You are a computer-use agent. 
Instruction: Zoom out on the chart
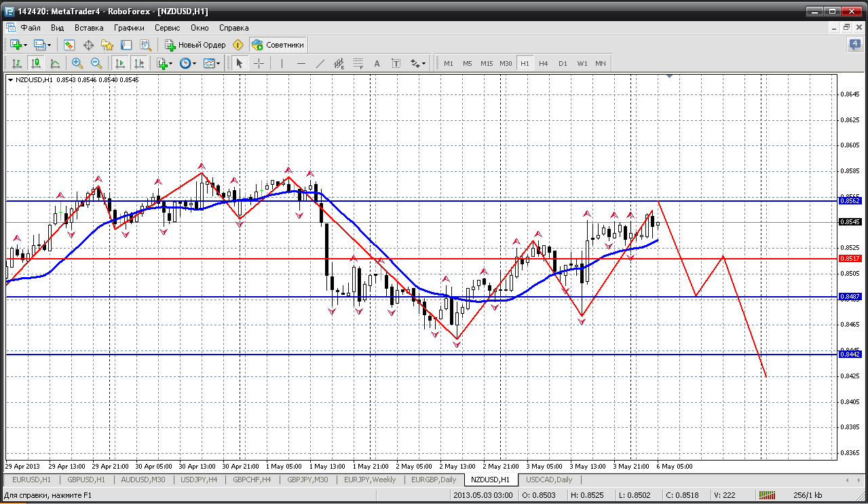tap(96, 63)
